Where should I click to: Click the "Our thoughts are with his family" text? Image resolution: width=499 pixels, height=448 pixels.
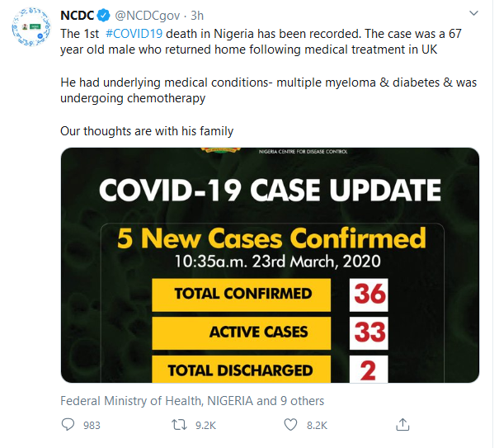pos(147,131)
